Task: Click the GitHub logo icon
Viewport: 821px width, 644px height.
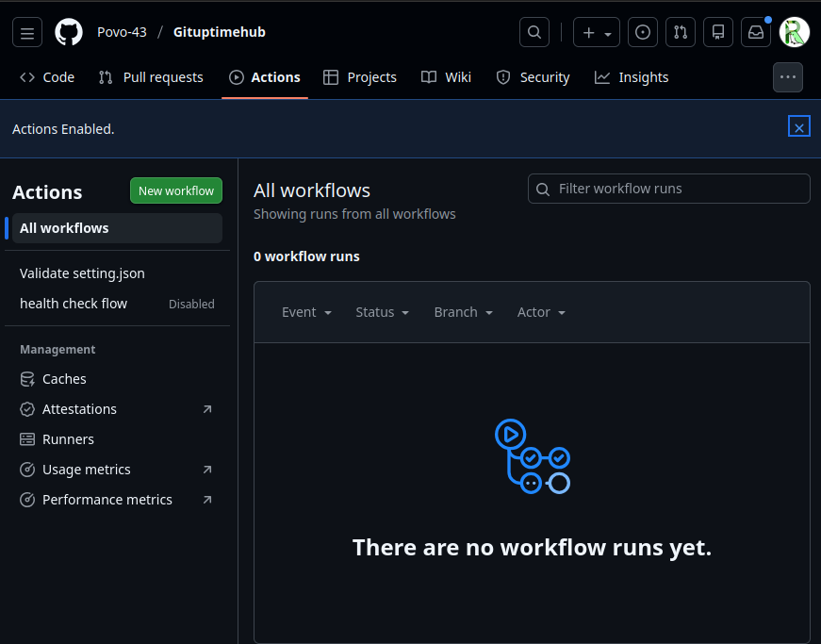Action: tap(69, 32)
